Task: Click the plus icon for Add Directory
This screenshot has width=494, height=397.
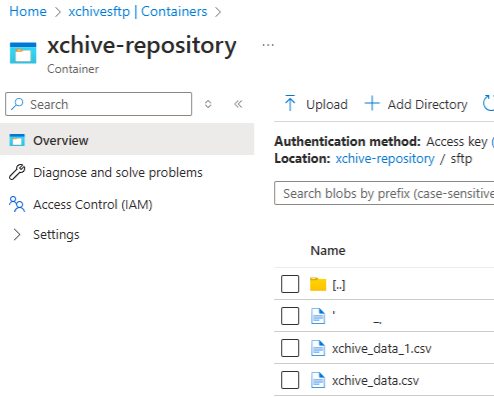Action: pos(372,103)
